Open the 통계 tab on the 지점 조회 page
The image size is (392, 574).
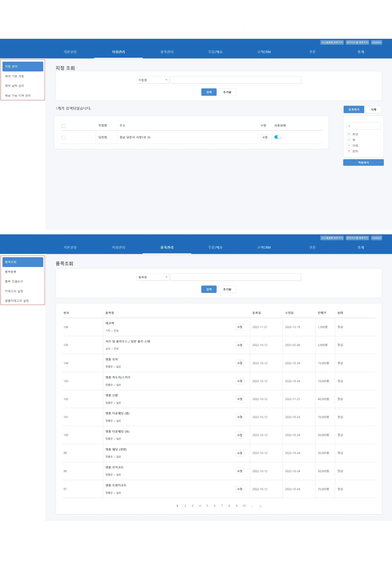pyautogui.click(x=361, y=52)
